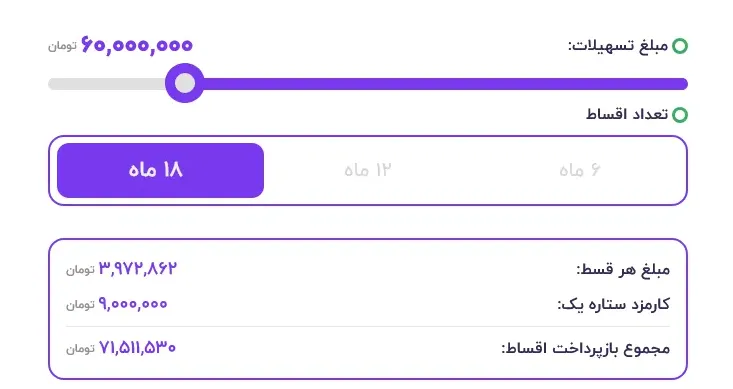This screenshot has height=389, width=733.
Task: Select the 18 ماه installment option
Action: coord(160,170)
